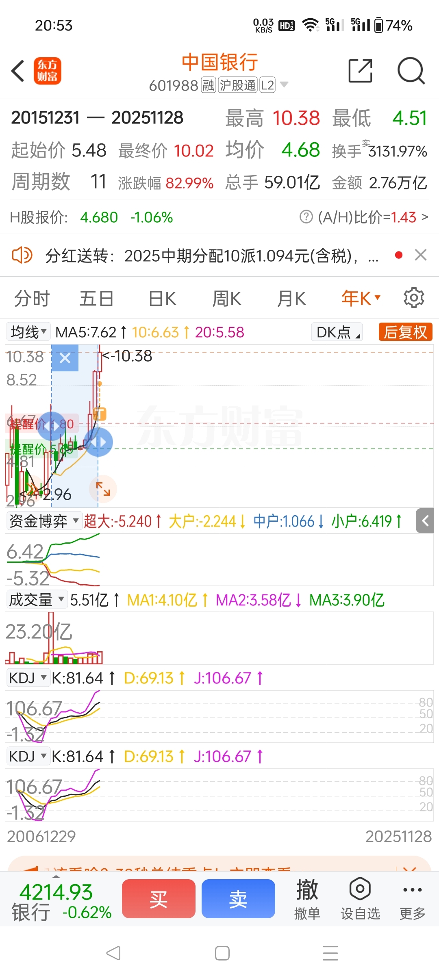
Task: Open the 分红送转 announcement text
Action: pyautogui.click(x=212, y=256)
